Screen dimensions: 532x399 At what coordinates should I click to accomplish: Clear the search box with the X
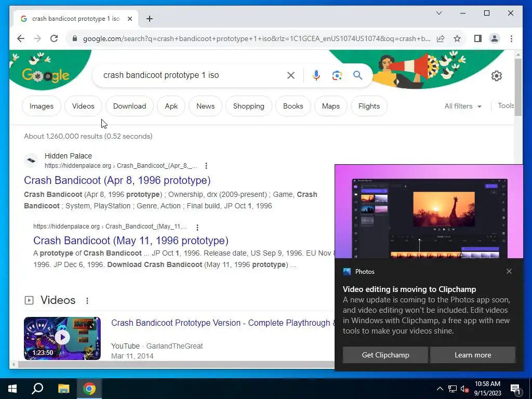[x=291, y=75]
